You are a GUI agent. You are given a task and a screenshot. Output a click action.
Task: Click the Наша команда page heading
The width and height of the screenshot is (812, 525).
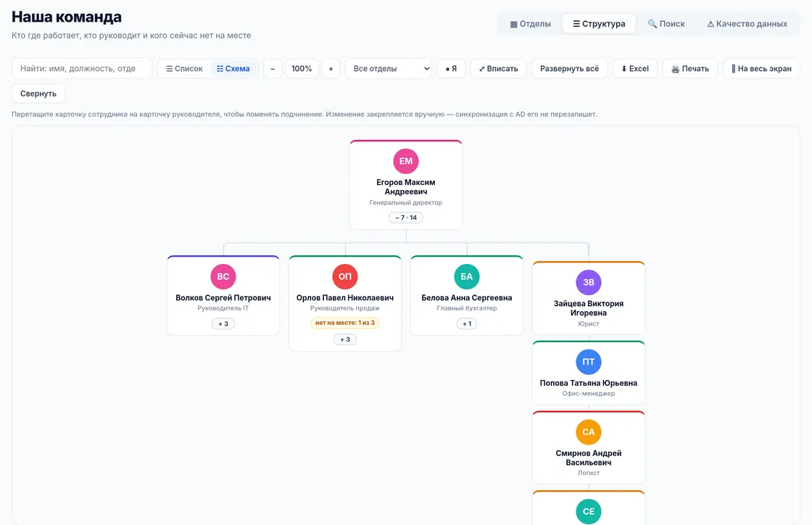tap(67, 17)
